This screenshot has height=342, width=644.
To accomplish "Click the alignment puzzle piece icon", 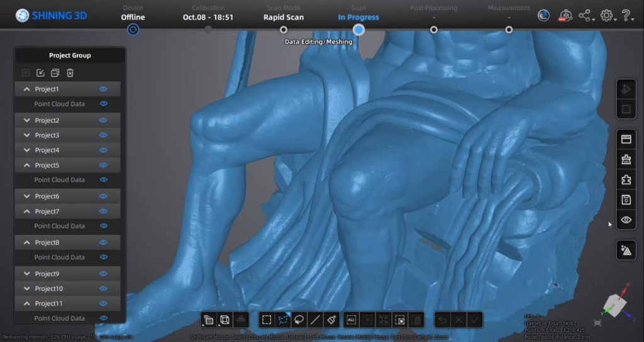I will 626,179.
